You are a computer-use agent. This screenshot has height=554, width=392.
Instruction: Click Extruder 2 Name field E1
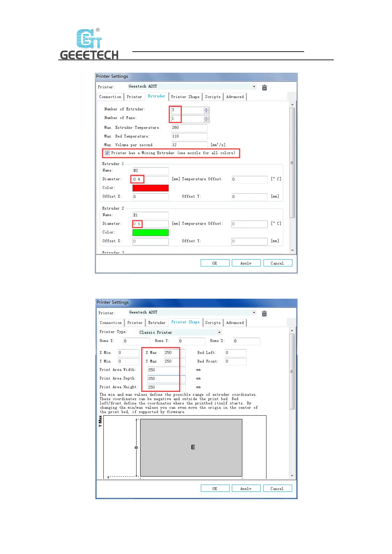(150, 215)
